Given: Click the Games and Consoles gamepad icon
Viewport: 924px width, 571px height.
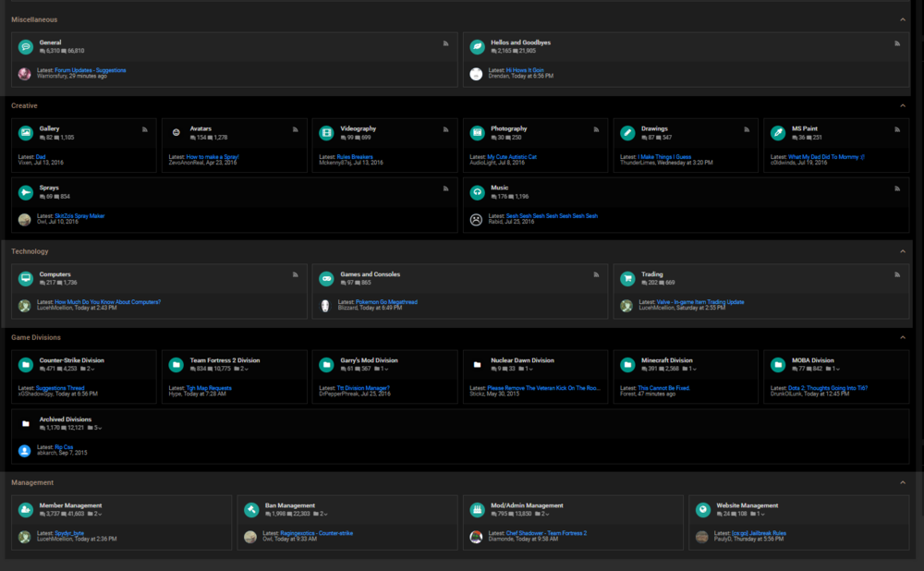Looking at the screenshot, I should point(326,278).
